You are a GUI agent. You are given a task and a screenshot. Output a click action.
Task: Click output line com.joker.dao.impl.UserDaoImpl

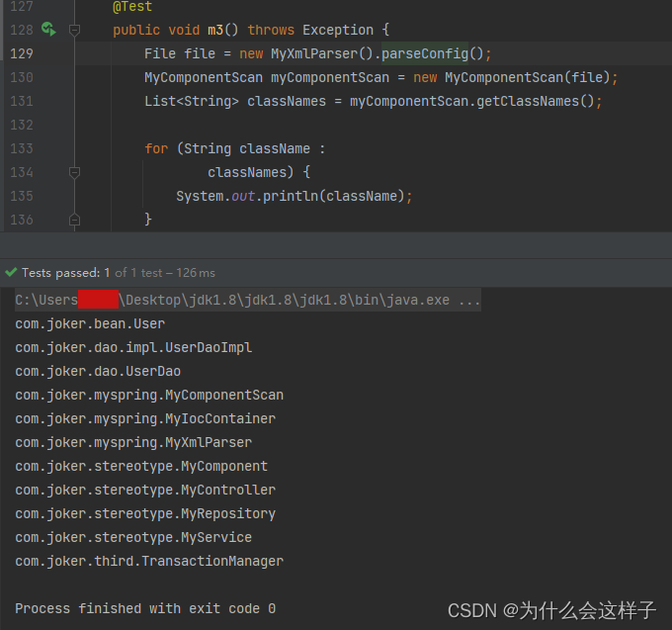click(133, 347)
